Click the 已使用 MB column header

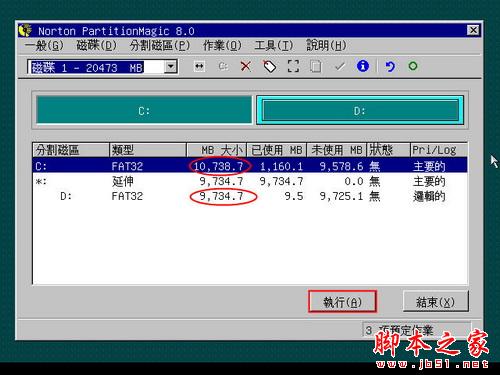[276, 150]
